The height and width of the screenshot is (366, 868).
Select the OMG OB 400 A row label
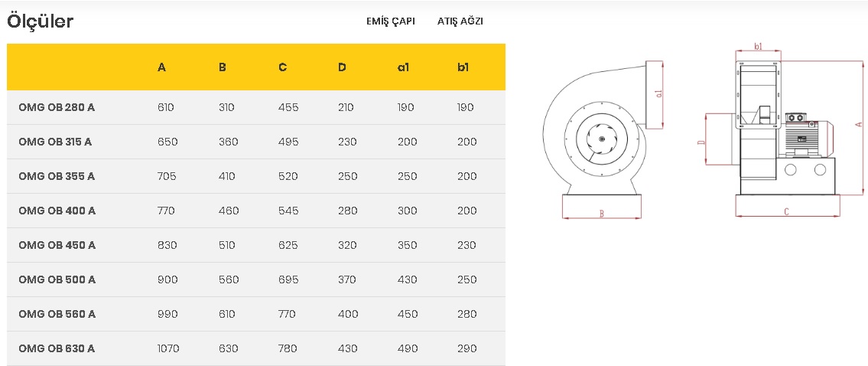click(57, 211)
